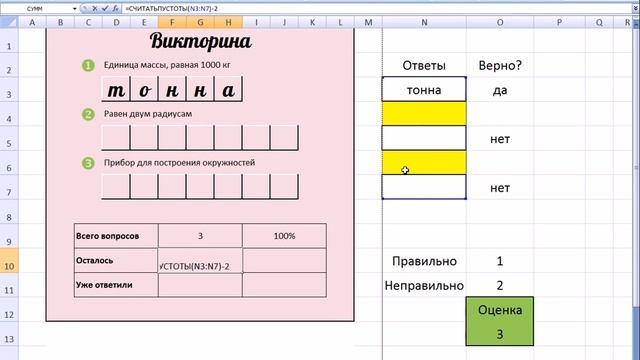Click the green number 1 bullet

pos(88,65)
